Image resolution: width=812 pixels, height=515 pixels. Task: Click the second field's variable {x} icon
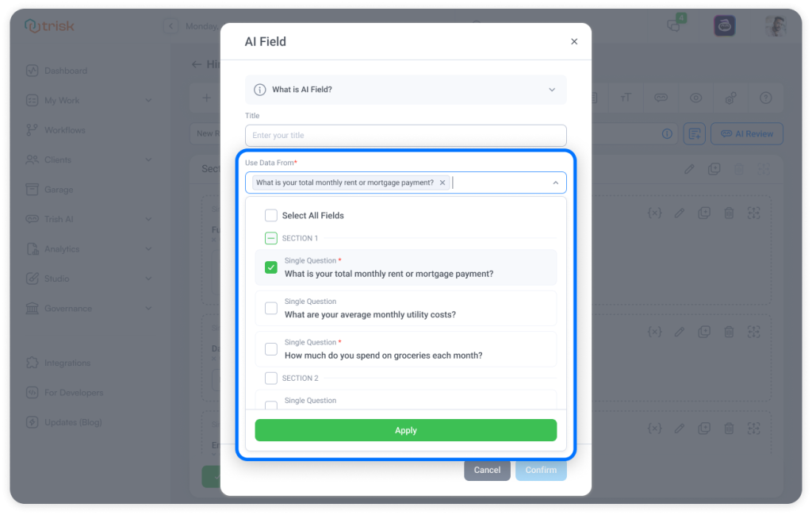(x=654, y=332)
